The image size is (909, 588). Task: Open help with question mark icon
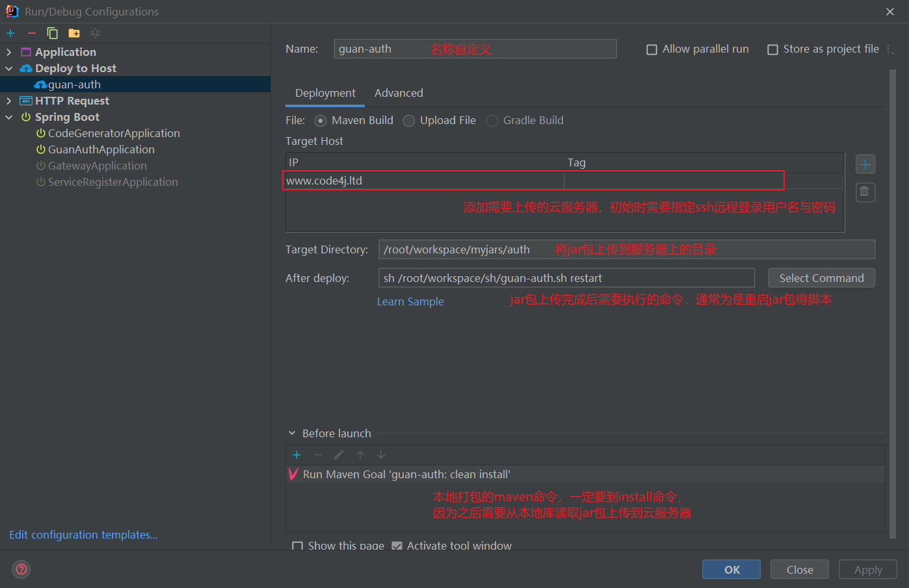(x=21, y=569)
